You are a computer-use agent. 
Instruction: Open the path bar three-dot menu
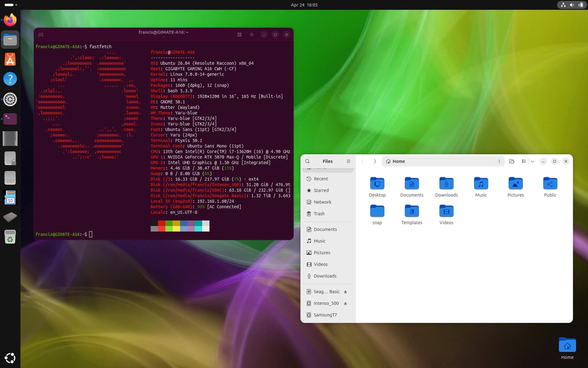point(499,161)
